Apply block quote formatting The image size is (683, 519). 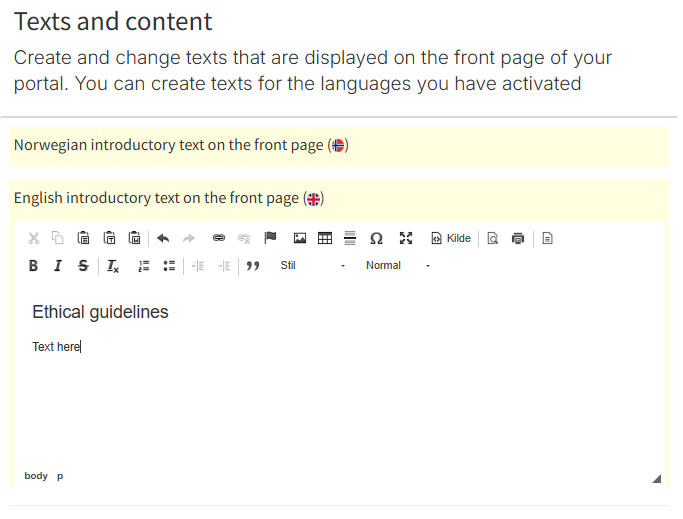(x=253, y=266)
